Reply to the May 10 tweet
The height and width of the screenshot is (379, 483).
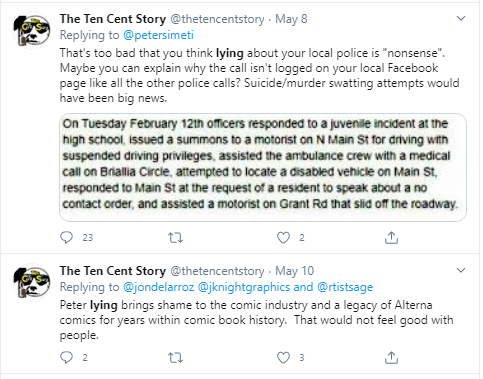point(66,358)
